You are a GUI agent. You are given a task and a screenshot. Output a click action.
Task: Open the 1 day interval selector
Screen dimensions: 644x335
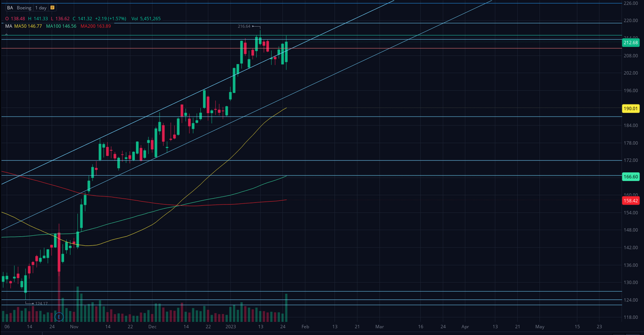(x=40, y=9)
